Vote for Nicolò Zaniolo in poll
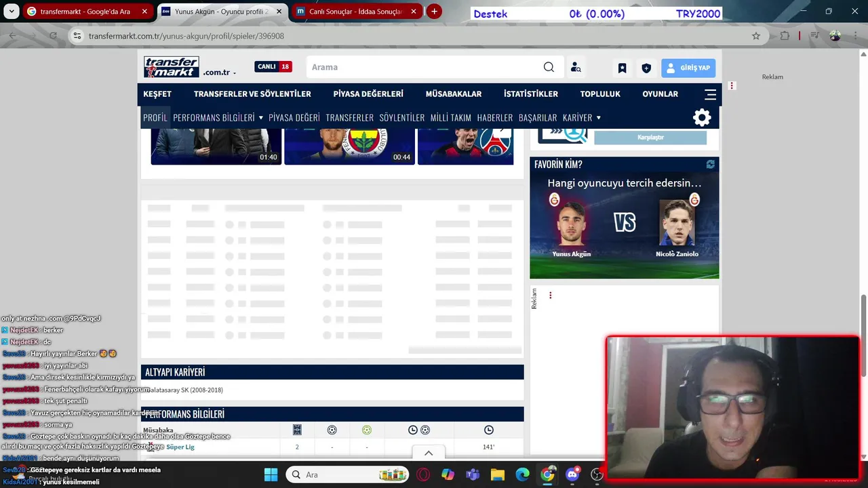The height and width of the screenshot is (488, 868). pos(677,226)
